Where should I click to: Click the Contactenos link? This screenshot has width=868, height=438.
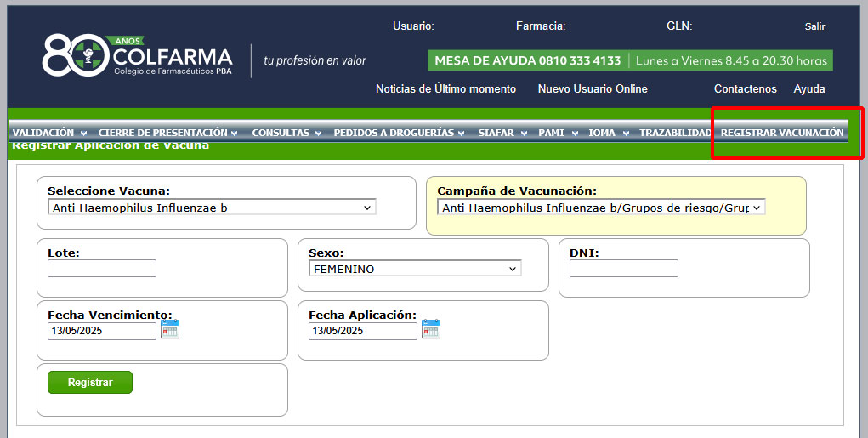coord(745,88)
